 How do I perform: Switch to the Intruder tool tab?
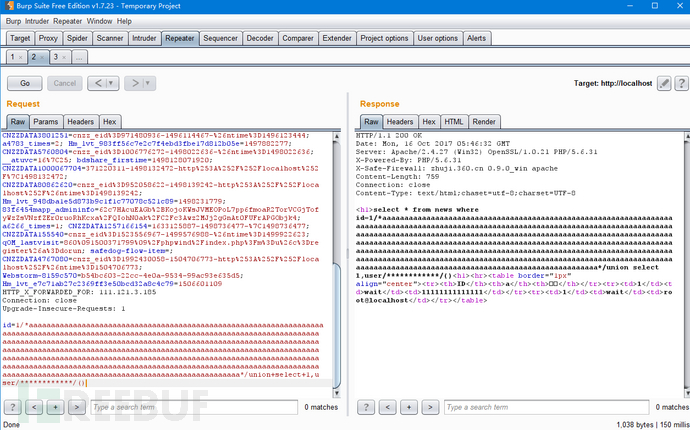(144, 38)
